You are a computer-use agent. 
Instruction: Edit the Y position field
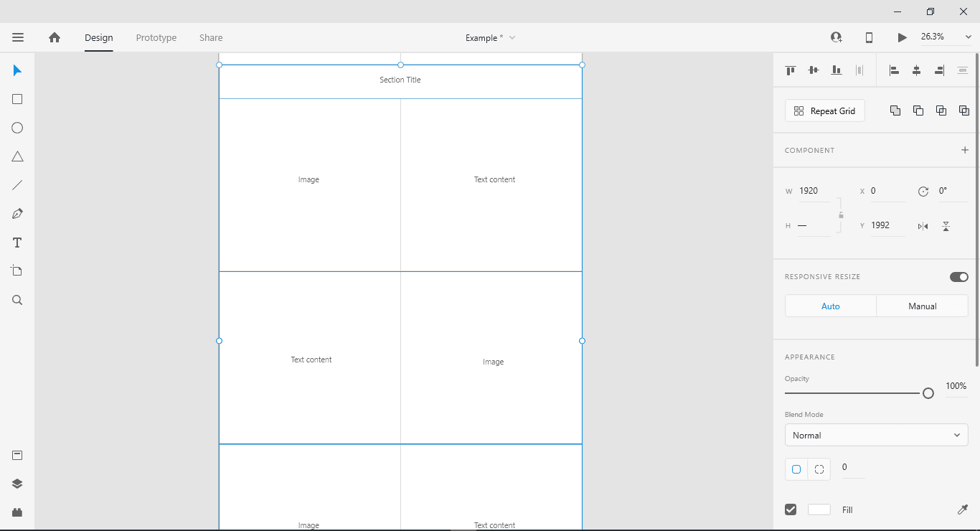tap(887, 225)
